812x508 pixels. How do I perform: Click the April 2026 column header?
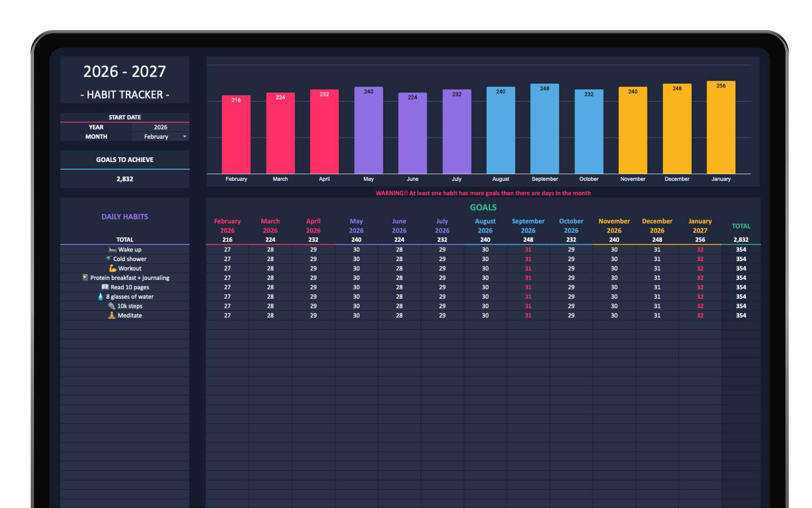click(313, 226)
